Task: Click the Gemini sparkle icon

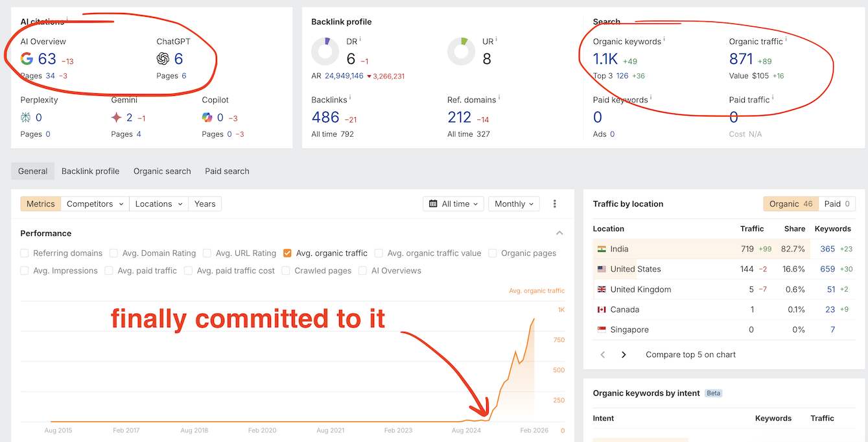Action: click(116, 117)
